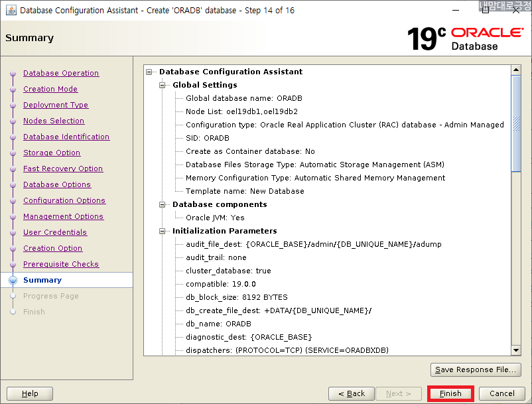Click the summary scrollbar up arrow

click(x=516, y=70)
